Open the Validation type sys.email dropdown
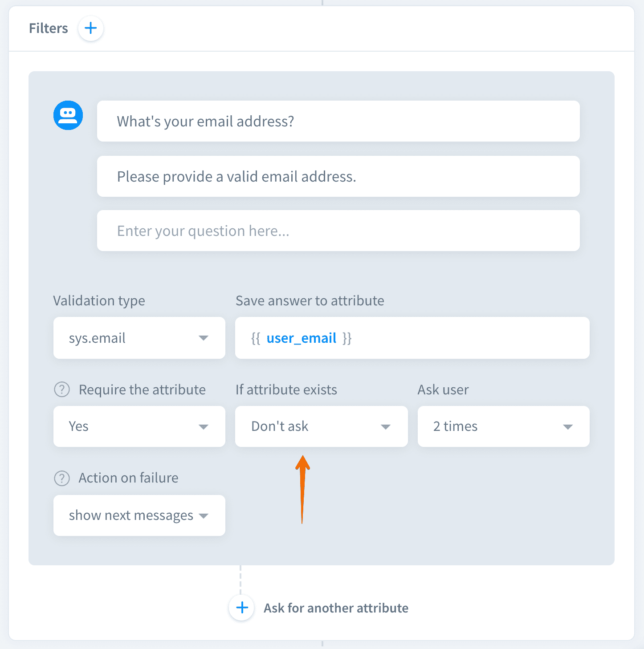The width and height of the screenshot is (644, 649). [x=139, y=338]
